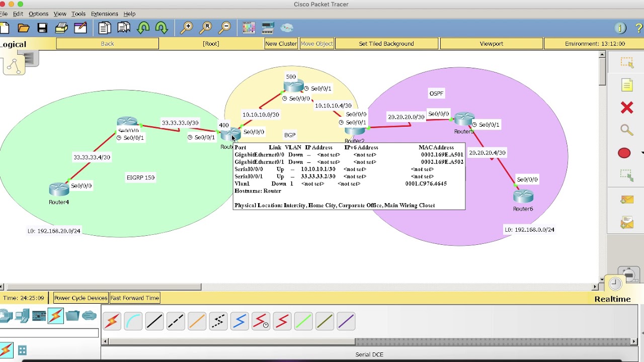Choose Copper Straight-Through cable

(x=154, y=321)
